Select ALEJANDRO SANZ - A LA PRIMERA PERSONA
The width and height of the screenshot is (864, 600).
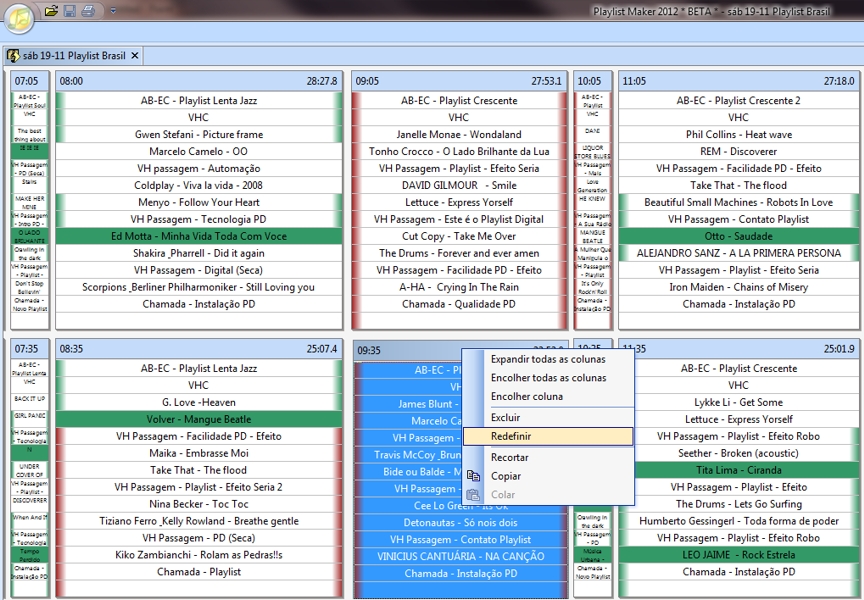(x=738, y=253)
